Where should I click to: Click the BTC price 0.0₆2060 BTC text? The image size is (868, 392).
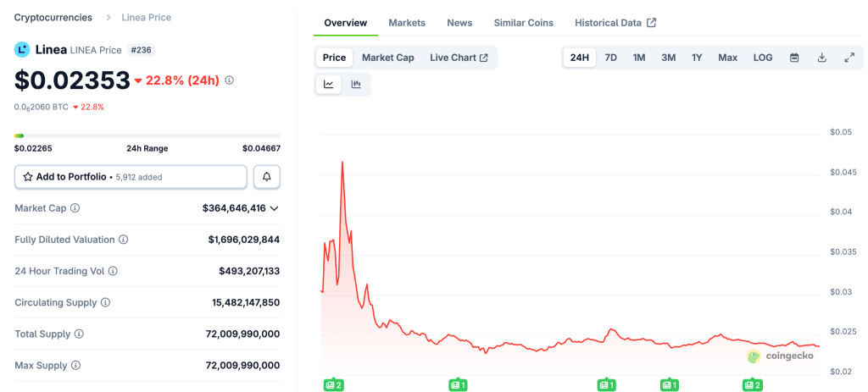coord(41,107)
